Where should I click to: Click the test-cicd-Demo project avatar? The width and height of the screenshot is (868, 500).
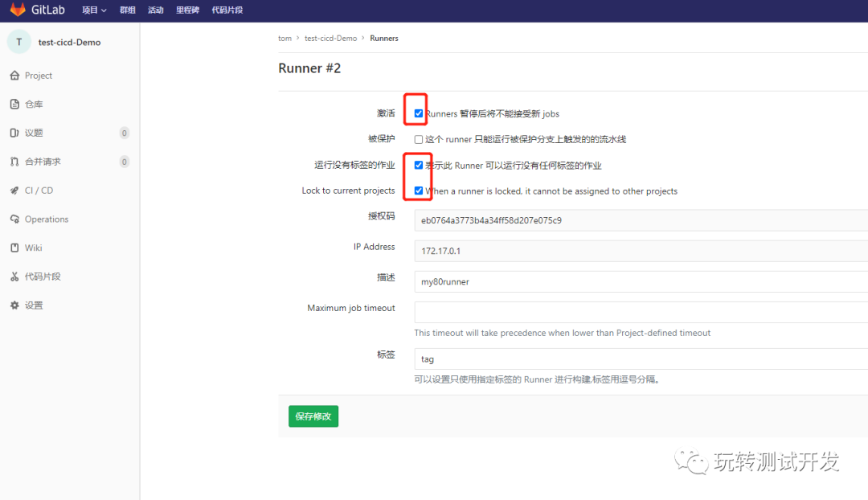point(18,41)
